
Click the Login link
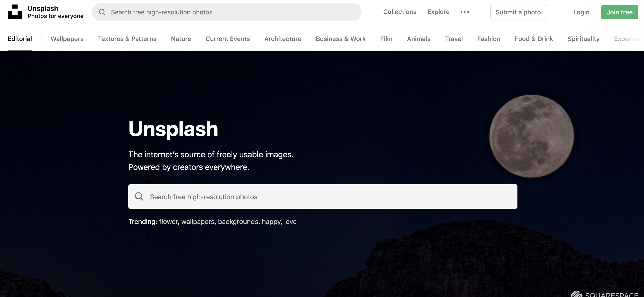coord(581,12)
